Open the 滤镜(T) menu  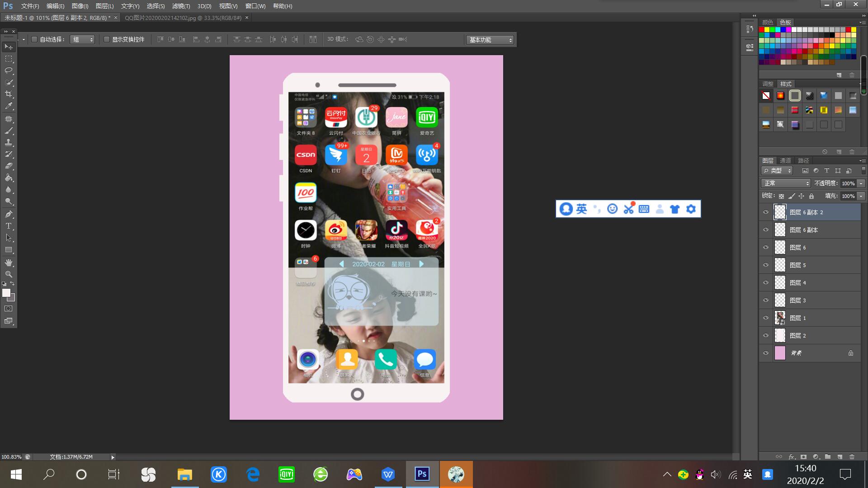(x=181, y=6)
